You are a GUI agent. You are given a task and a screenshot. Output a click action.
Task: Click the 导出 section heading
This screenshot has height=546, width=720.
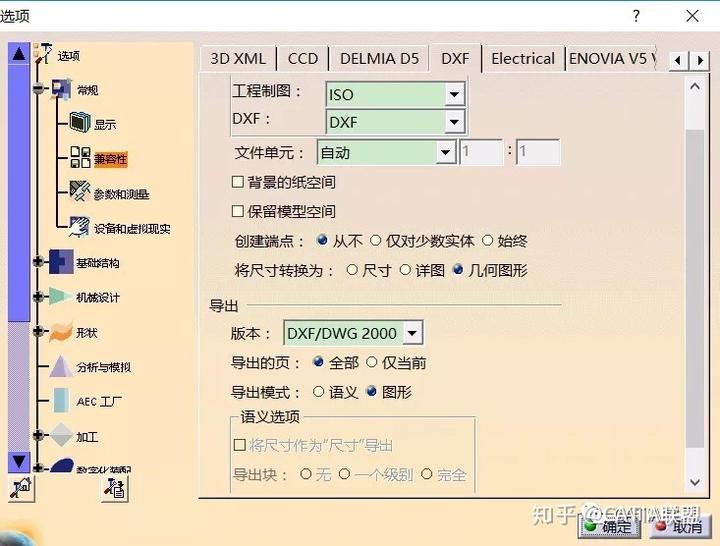224,305
